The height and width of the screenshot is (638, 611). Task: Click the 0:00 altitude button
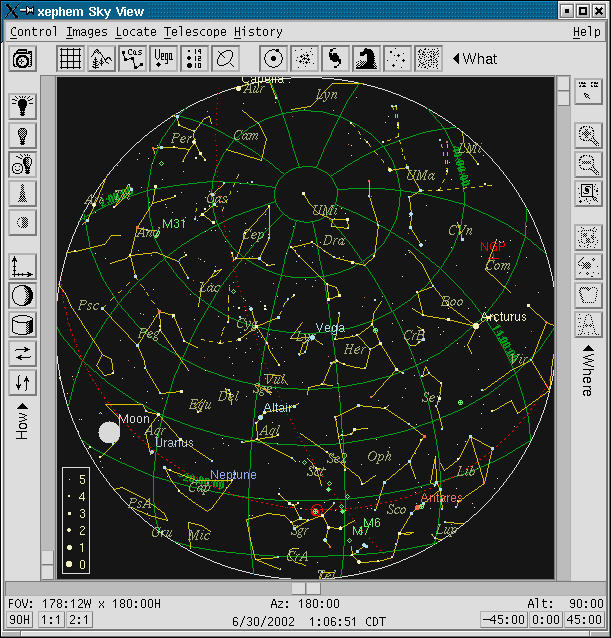[546, 620]
